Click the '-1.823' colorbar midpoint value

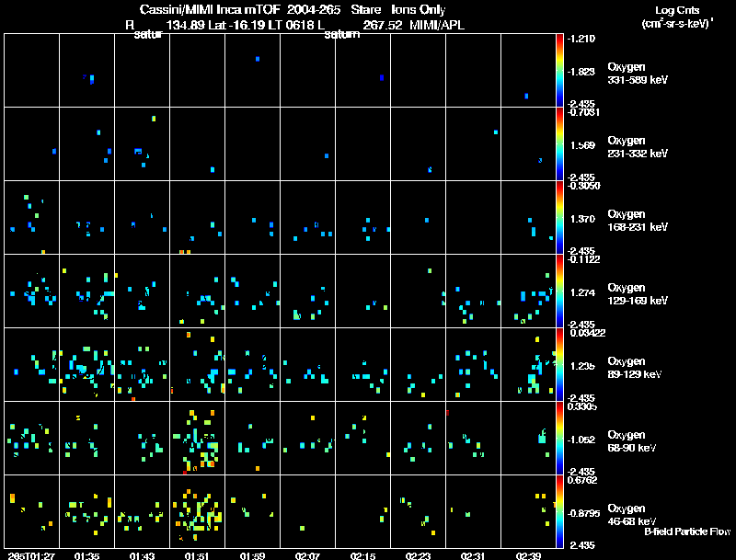581,72
